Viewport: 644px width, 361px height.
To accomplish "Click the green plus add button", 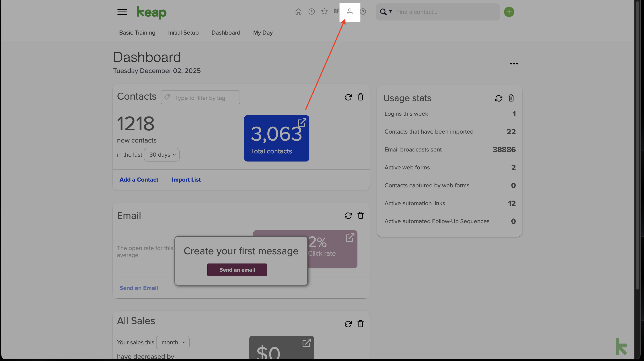I will point(509,12).
